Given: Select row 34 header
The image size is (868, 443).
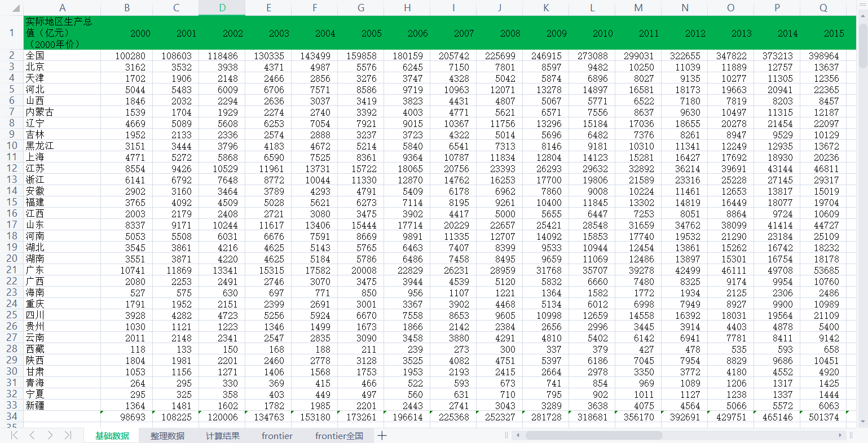Looking at the screenshot, I should (x=12, y=416).
